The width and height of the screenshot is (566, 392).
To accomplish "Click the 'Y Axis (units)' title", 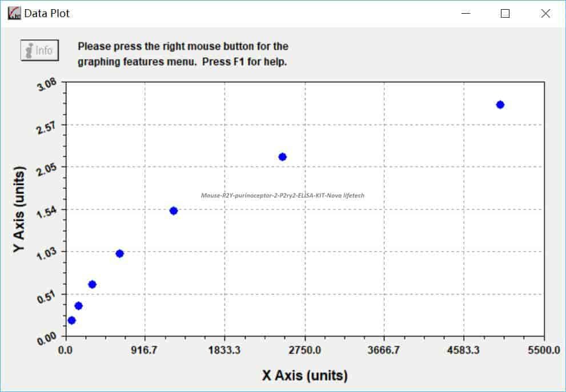I will [19, 209].
